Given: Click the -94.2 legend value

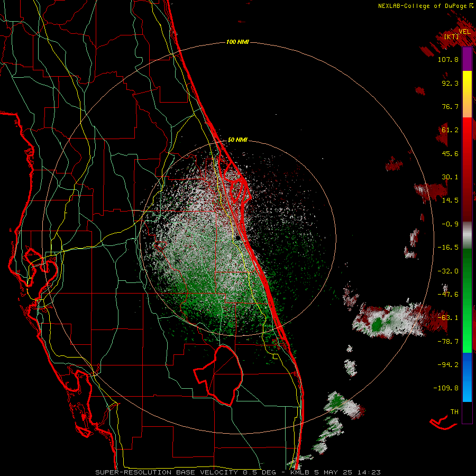Looking at the screenshot, I should coord(448,365).
